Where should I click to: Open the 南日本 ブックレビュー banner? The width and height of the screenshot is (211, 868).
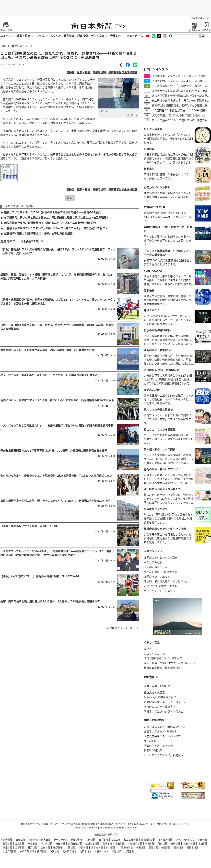point(192,795)
